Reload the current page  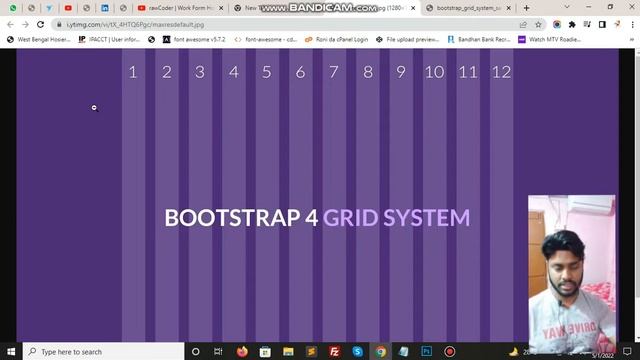click(40, 24)
